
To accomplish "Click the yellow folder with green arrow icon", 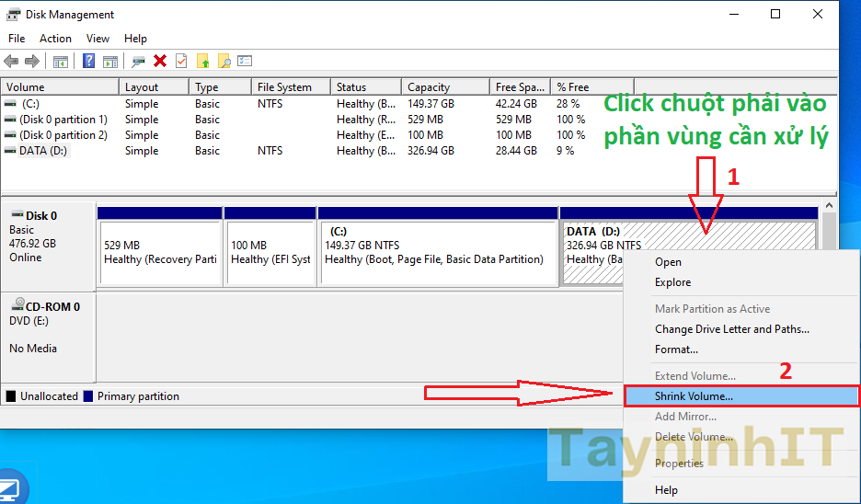I will pyautogui.click(x=202, y=62).
